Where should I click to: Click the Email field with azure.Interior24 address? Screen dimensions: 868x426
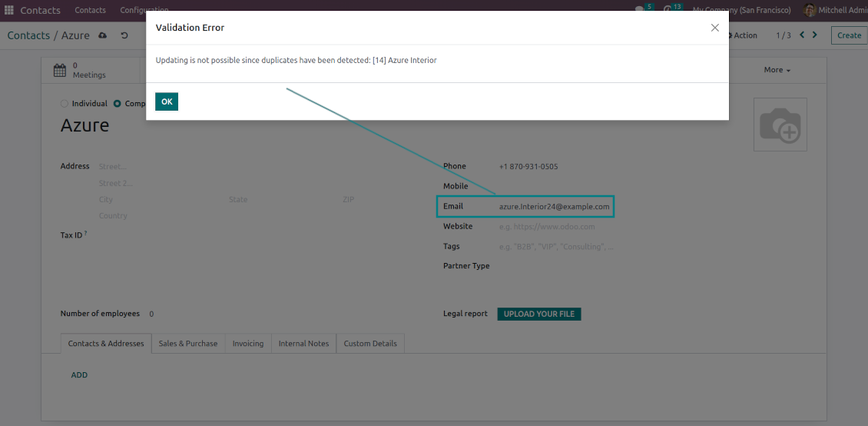(554, 207)
